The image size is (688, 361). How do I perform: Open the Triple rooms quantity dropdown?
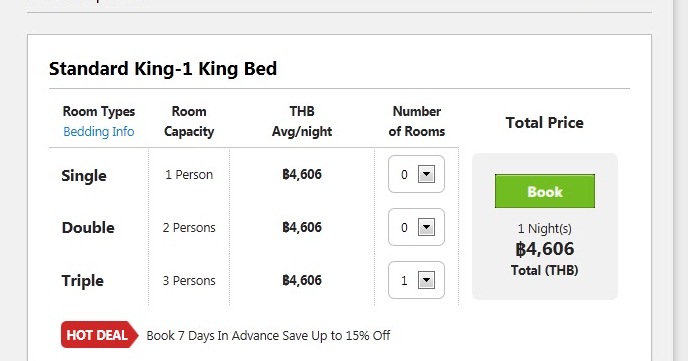(416, 280)
